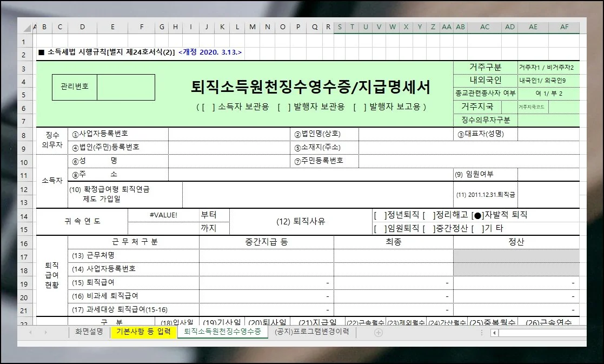Switch to the 화면설명 sheet tab
The width and height of the screenshot is (604, 364).
(89, 332)
